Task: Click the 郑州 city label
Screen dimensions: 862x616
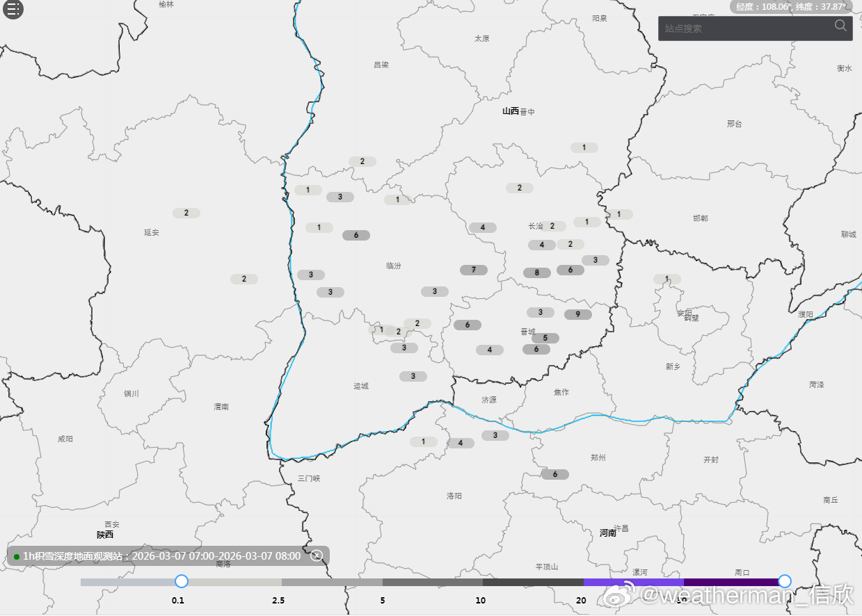Action: pyautogui.click(x=598, y=457)
